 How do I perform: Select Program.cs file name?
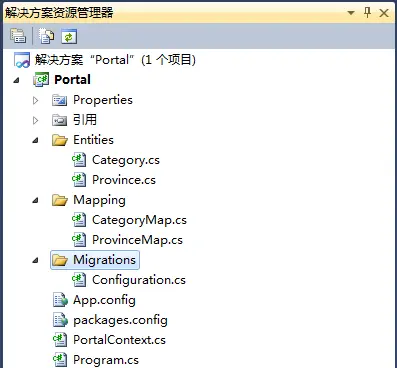(106, 360)
